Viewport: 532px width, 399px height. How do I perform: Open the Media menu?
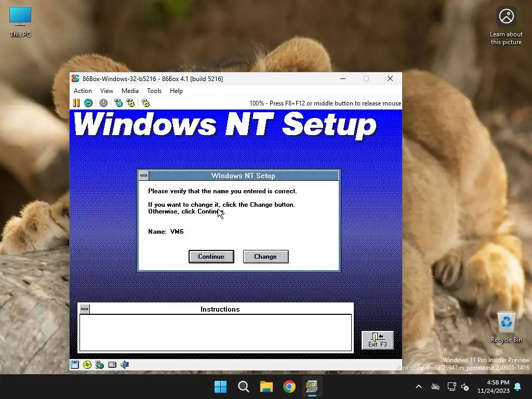(x=130, y=91)
